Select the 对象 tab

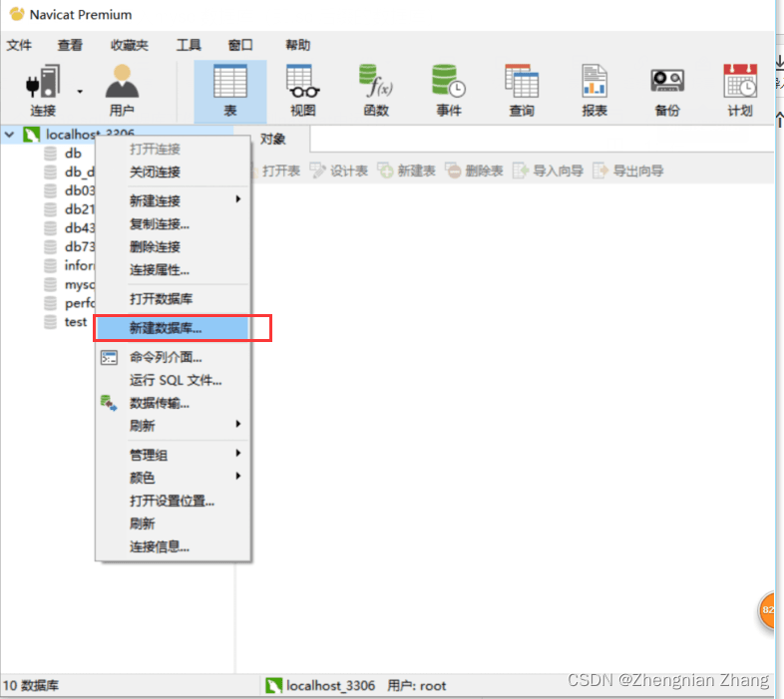click(272, 139)
